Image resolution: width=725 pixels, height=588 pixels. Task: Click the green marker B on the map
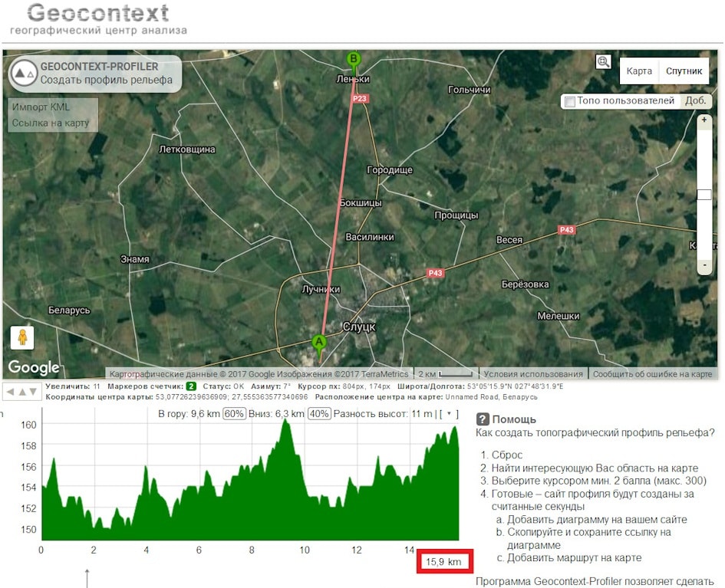[x=353, y=64]
